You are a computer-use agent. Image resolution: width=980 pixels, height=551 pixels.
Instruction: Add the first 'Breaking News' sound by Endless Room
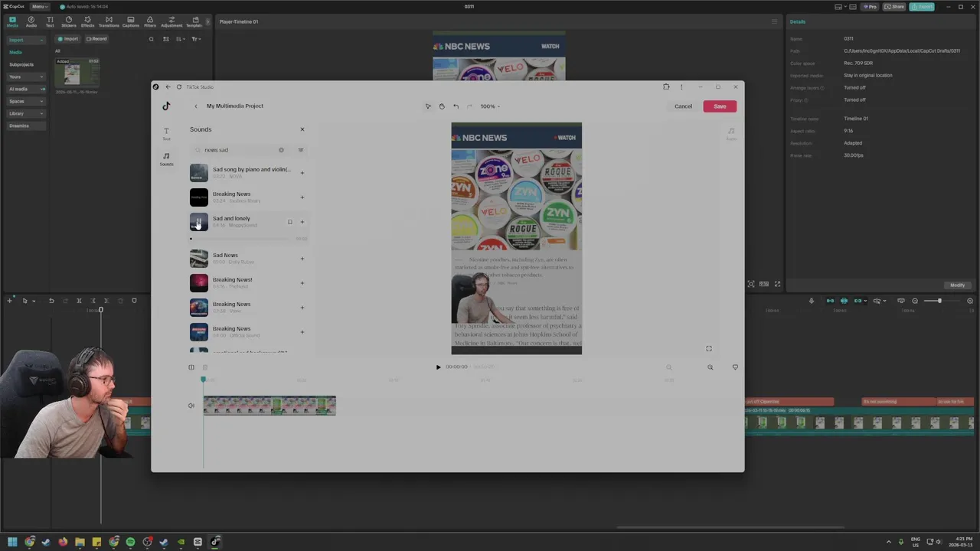pos(302,197)
